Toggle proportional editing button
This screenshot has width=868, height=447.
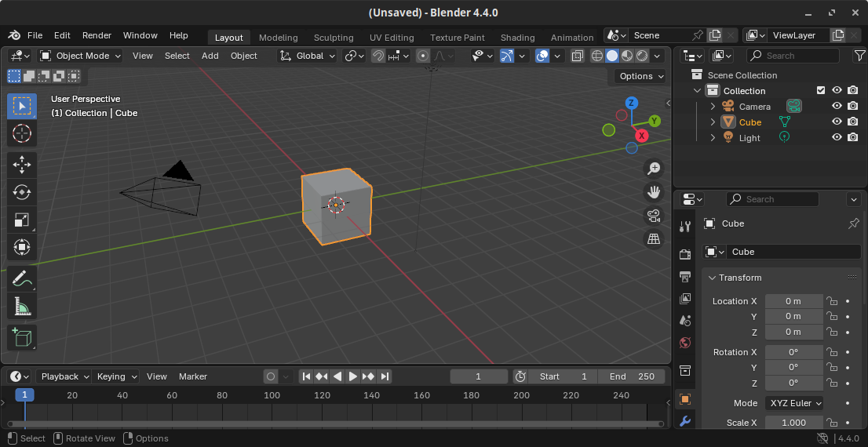click(x=423, y=56)
